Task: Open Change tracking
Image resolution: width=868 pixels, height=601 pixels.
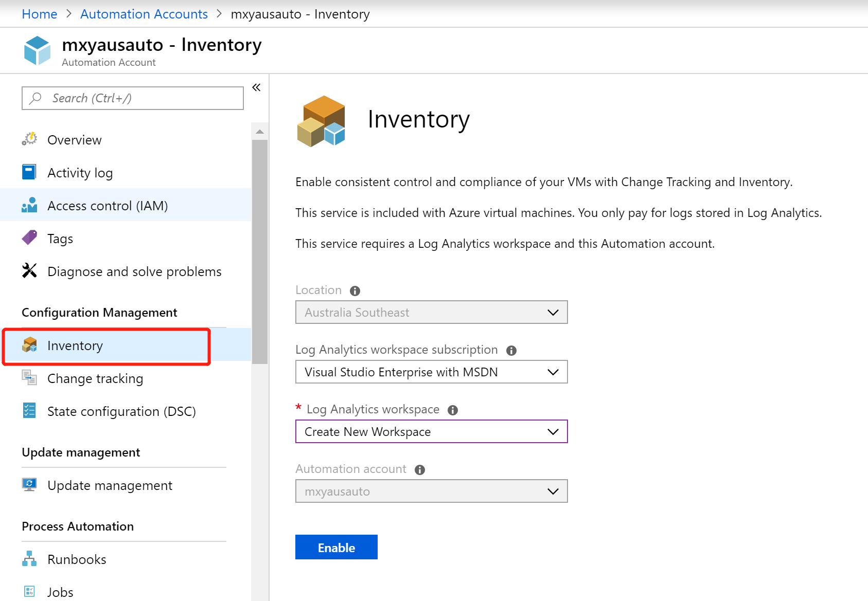Action: pos(126,378)
